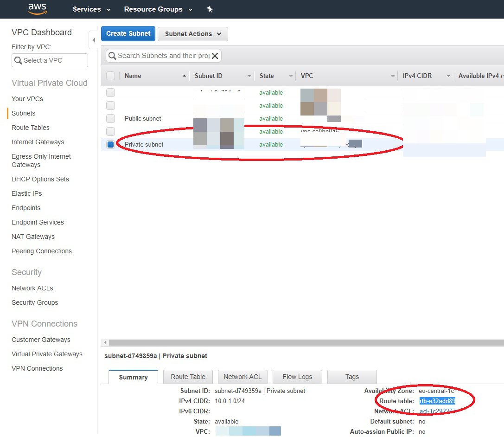
Task: Click the Search Subnets input field
Action: (x=163, y=56)
